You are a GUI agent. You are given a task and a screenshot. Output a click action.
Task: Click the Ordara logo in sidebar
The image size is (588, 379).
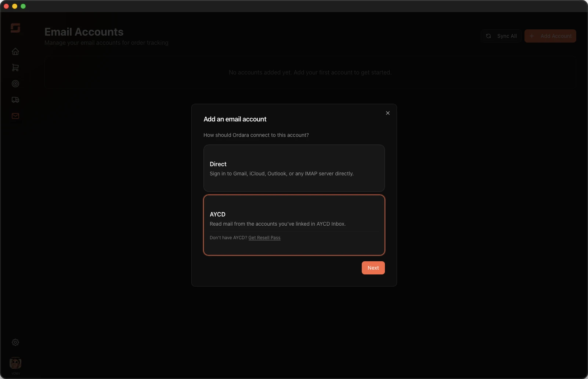[x=15, y=28]
